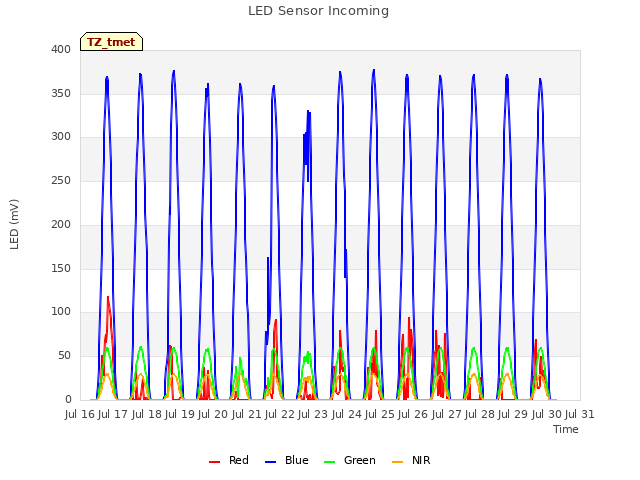Click the x-axis label Time
The image size is (640, 480).
coord(566,429)
